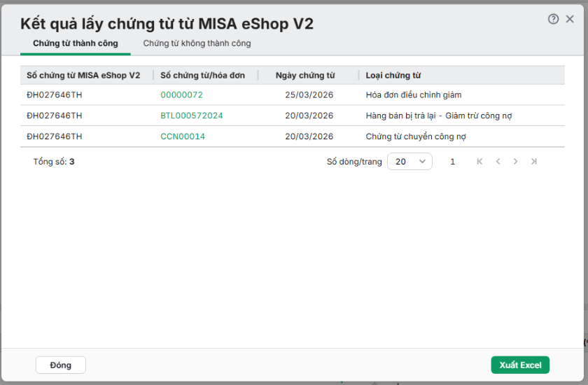
Task: Select date cell 25/03/2026
Action: coord(309,94)
